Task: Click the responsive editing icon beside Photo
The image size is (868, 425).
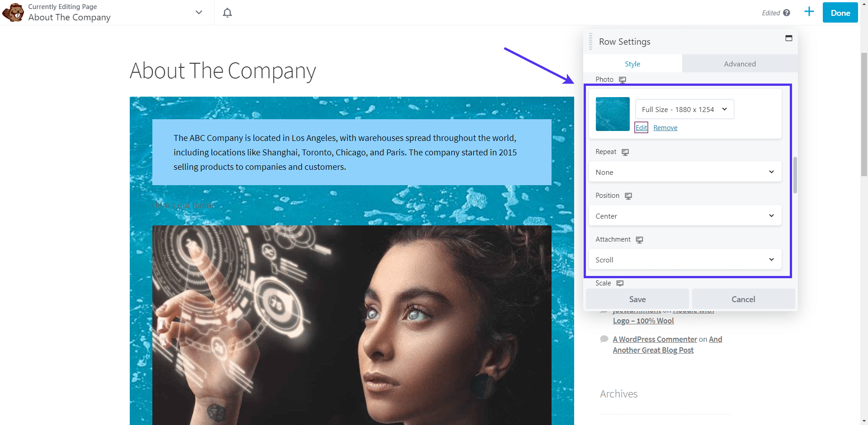Action: tap(623, 79)
